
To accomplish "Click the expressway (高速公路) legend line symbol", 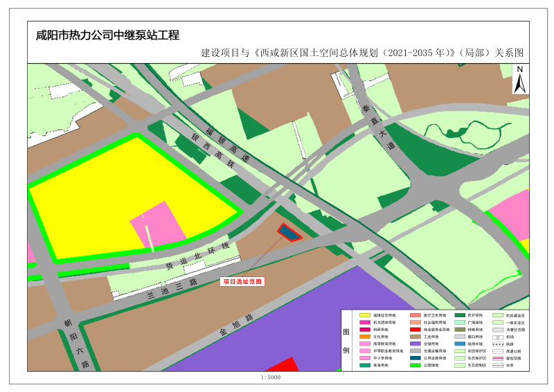I will pos(497,350).
